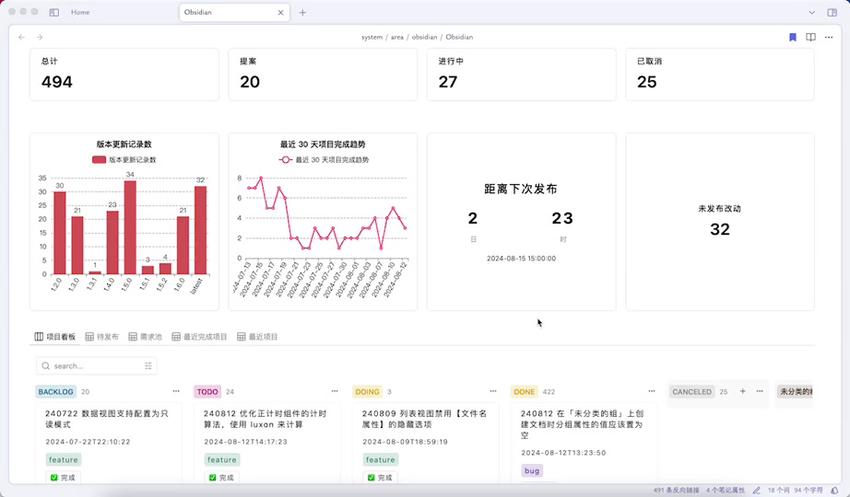Open the DOING column options menu
Viewport: 850px width, 497px height.
pyautogui.click(x=492, y=392)
